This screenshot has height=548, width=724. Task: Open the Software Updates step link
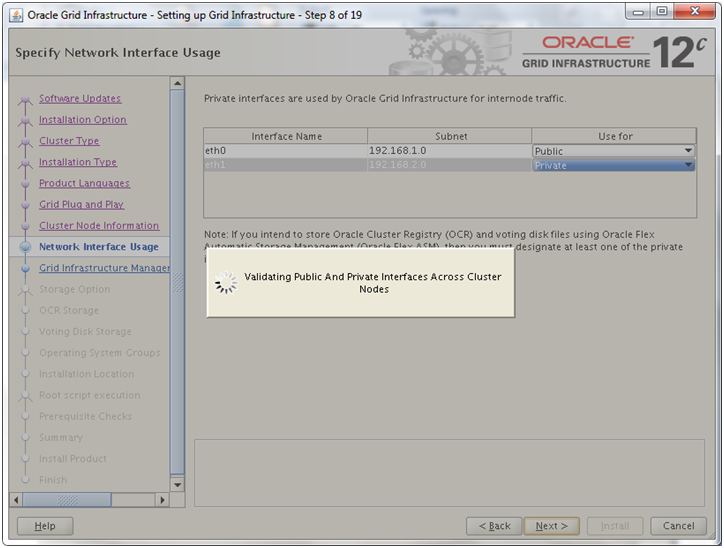tap(80, 98)
